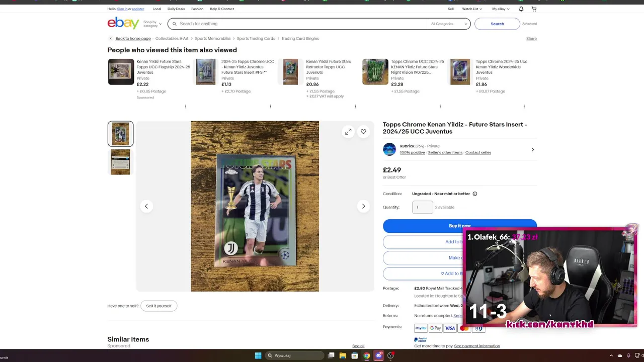Open 100% positive feedback link
Screen dimensions: 644x362
tap(413, 152)
